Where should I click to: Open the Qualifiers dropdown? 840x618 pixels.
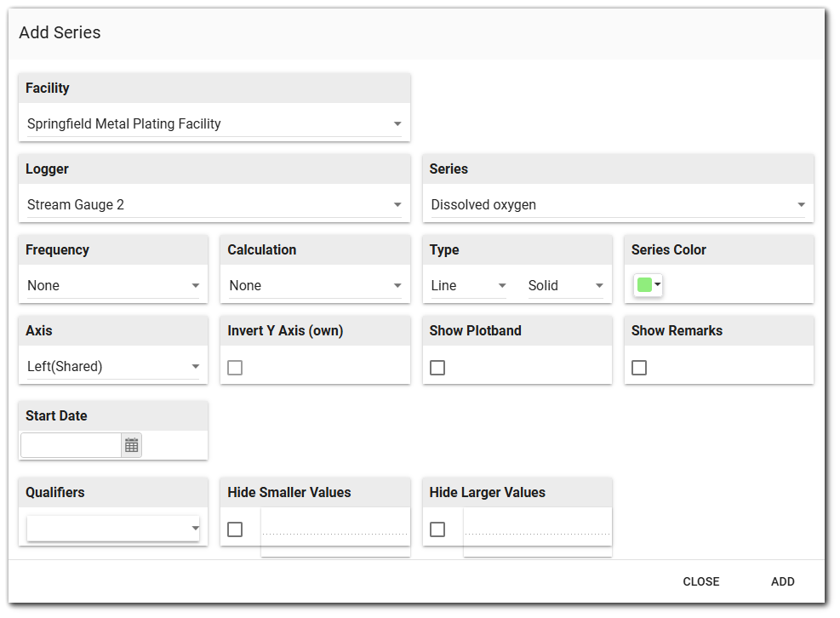click(x=113, y=529)
